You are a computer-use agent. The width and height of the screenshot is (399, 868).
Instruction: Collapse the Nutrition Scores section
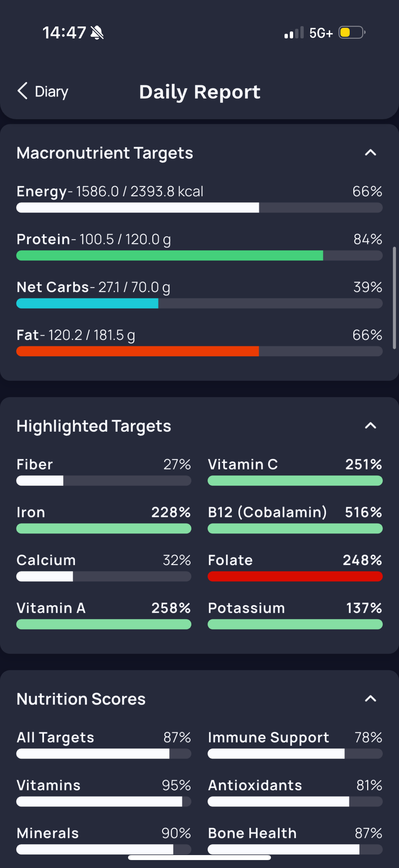click(x=370, y=699)
